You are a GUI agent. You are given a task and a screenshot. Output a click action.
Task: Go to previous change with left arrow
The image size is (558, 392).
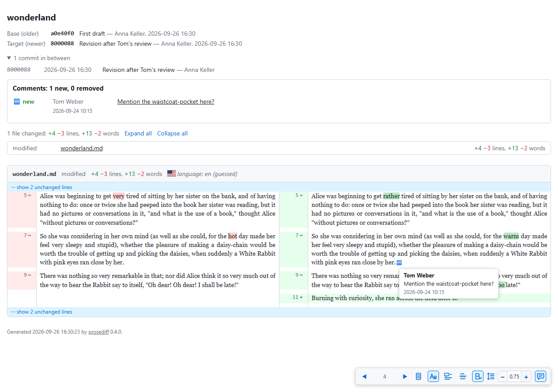[x=364, y=376]
